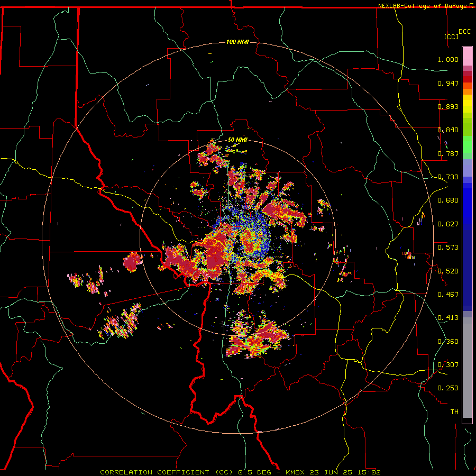Click the 1.000 value on color scale
Screen dimensions: 476x476
[448, 59]
